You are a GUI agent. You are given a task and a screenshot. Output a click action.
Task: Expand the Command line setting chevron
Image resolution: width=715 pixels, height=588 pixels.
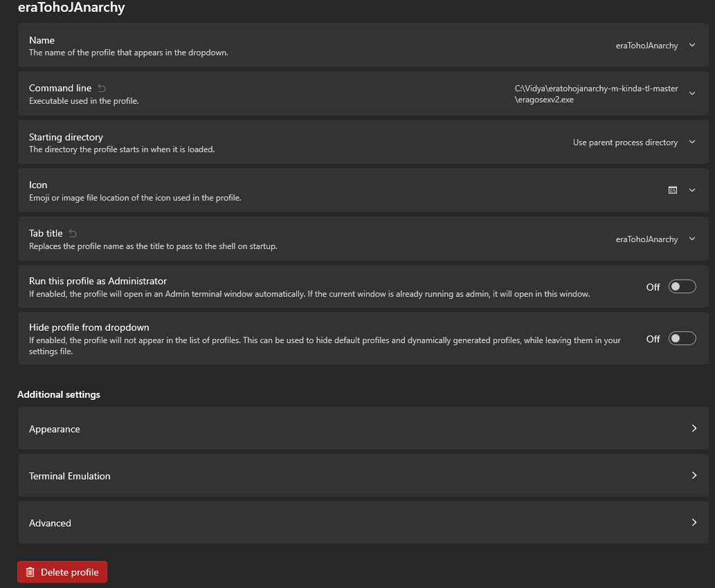coord(692,93)
